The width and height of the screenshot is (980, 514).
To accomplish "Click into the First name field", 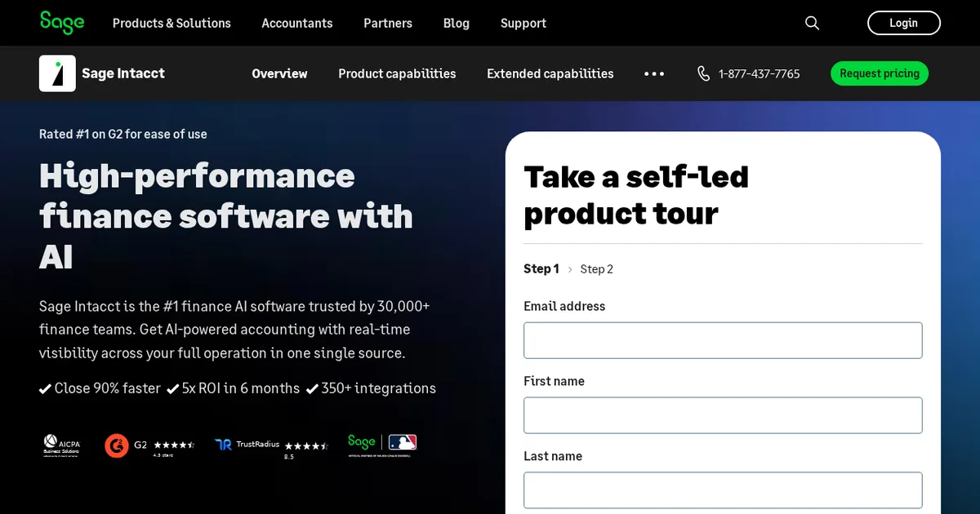I will [x=723, y=415].
